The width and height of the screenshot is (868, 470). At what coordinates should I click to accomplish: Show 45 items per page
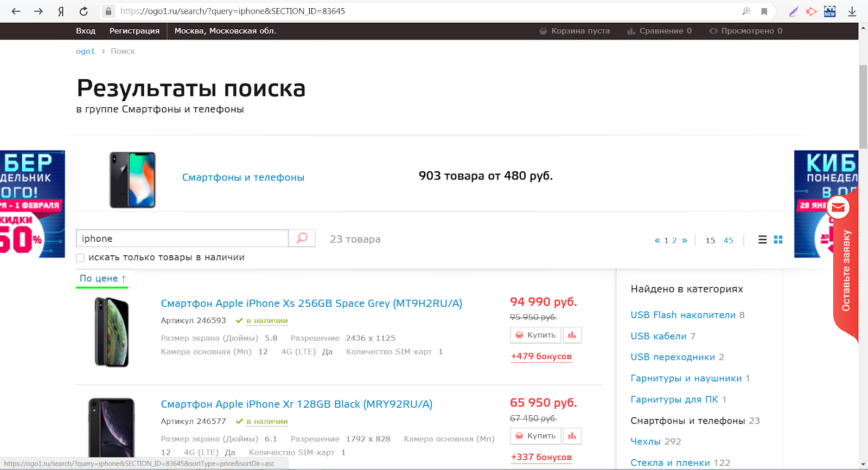(x=728, y=241)
